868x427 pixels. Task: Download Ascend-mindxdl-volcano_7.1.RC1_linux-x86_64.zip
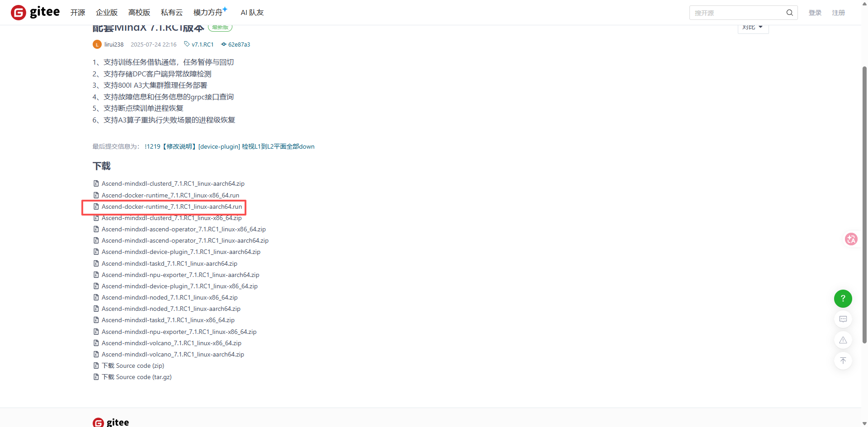tap(172, 343)
